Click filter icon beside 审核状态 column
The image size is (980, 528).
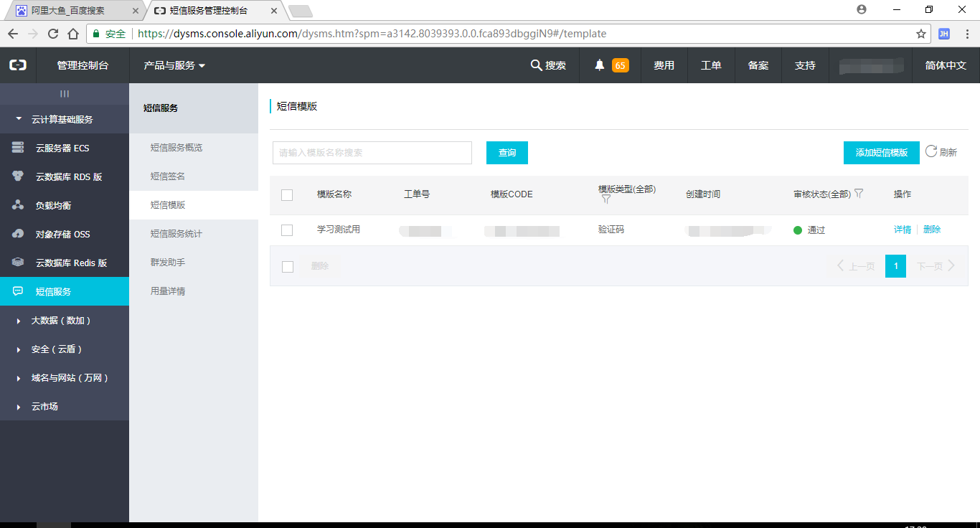coord(859,193)
